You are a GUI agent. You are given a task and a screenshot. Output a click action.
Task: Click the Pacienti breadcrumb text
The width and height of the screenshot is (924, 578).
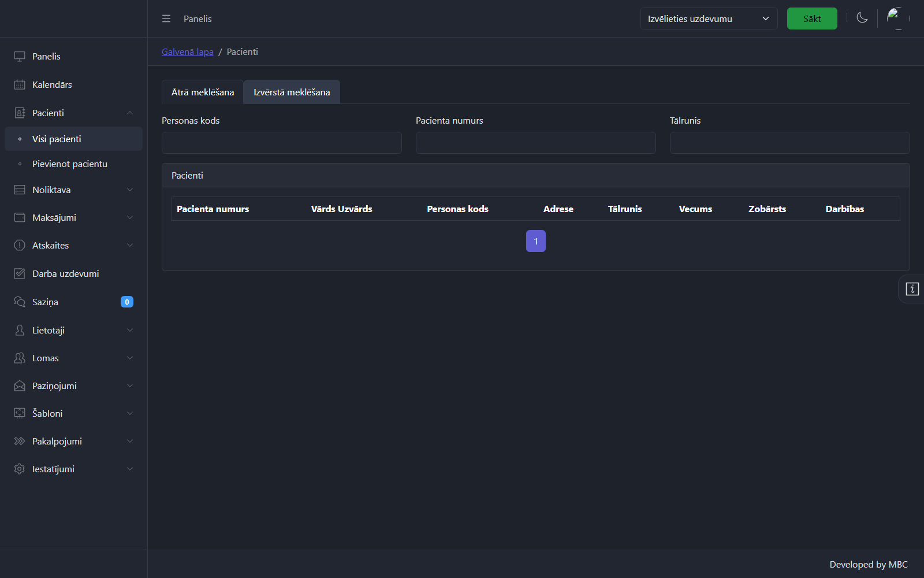(243, 51)
